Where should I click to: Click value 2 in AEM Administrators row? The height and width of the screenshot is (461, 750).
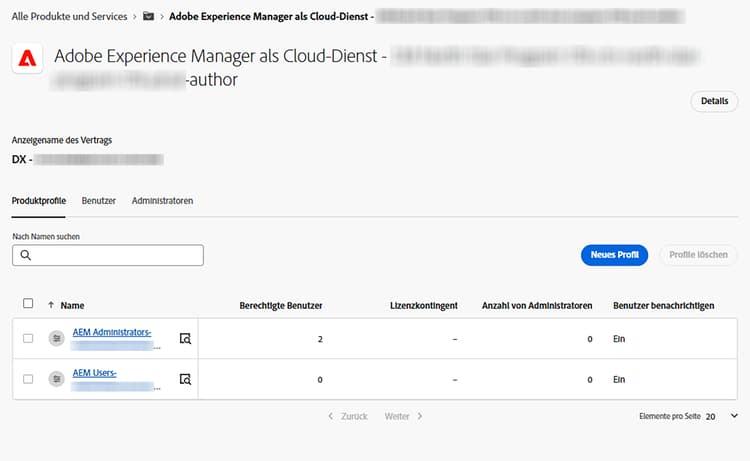320,339
